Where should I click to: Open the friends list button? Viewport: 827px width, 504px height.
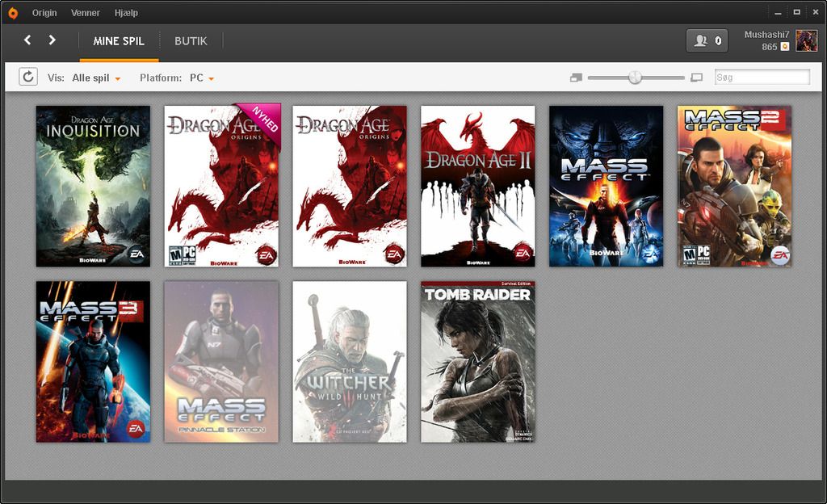tap(707, 40)
